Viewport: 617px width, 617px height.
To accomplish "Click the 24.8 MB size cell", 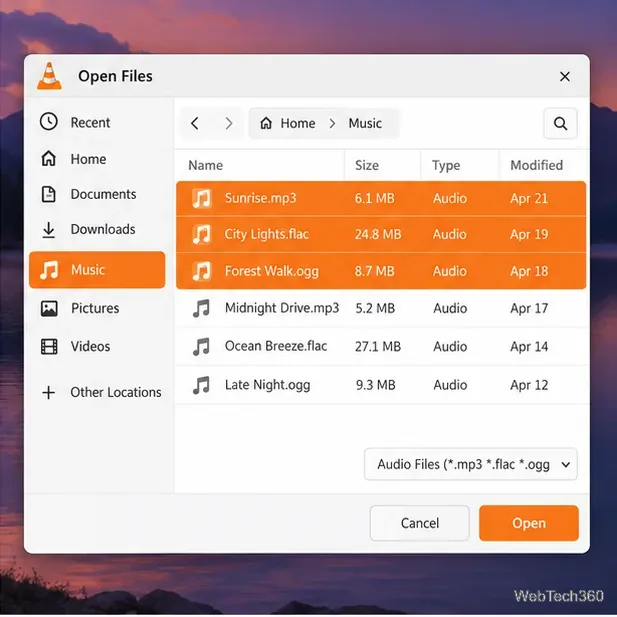I will [x=378, y=234].
